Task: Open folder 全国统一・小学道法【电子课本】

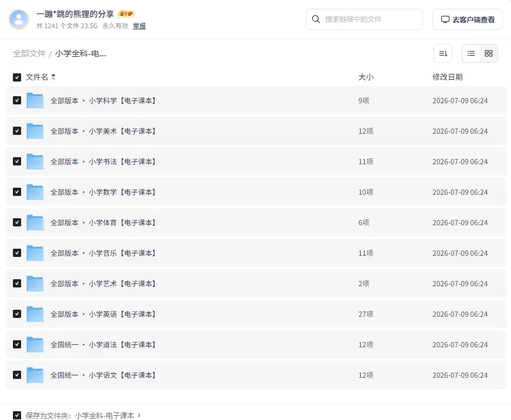Action: pos(103,345)
